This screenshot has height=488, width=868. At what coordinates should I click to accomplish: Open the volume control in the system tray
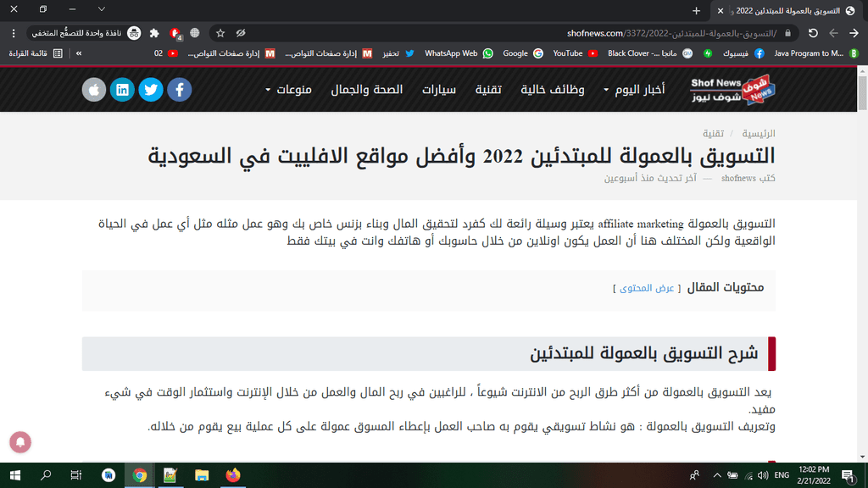click(x=763, y=475)
